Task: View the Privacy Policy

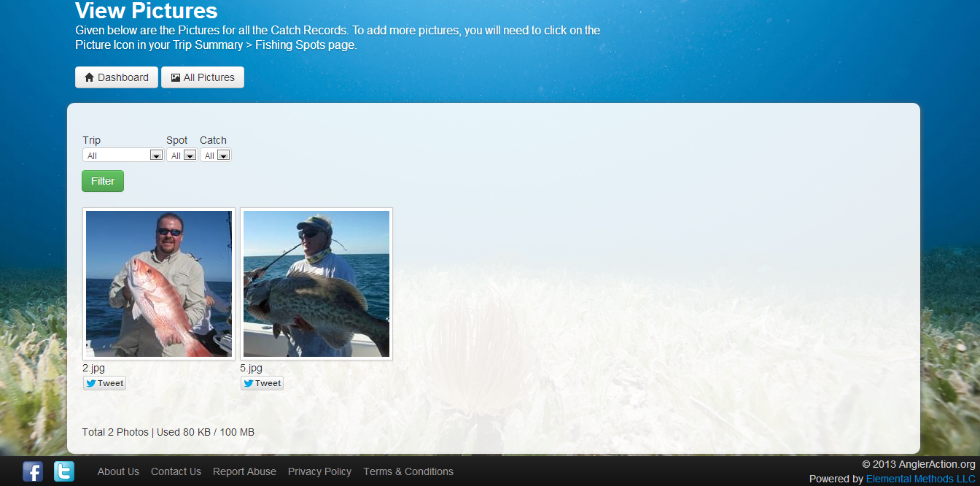Action: pyautogui.click(x=319, y=471)
